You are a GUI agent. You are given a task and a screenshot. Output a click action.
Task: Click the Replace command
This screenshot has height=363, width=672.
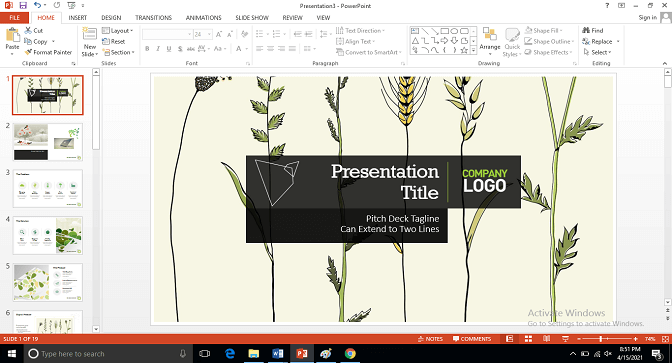click(601, 42)
